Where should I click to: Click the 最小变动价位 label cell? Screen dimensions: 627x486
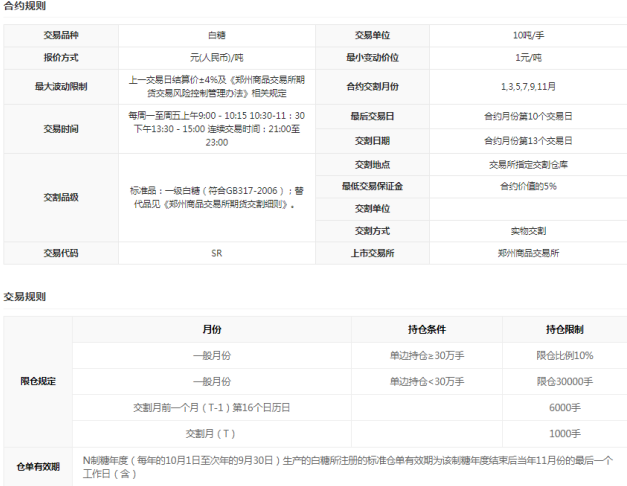point(371,57)
